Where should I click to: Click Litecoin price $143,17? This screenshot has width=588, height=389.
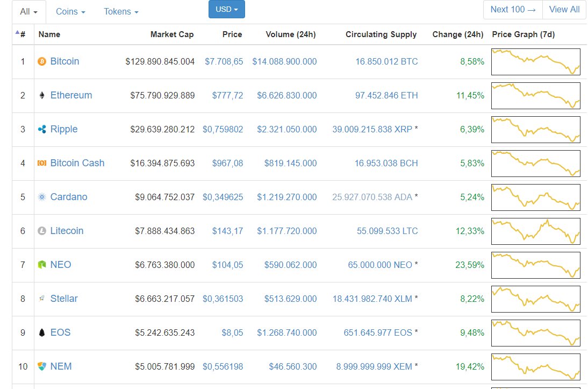point(228,231)
